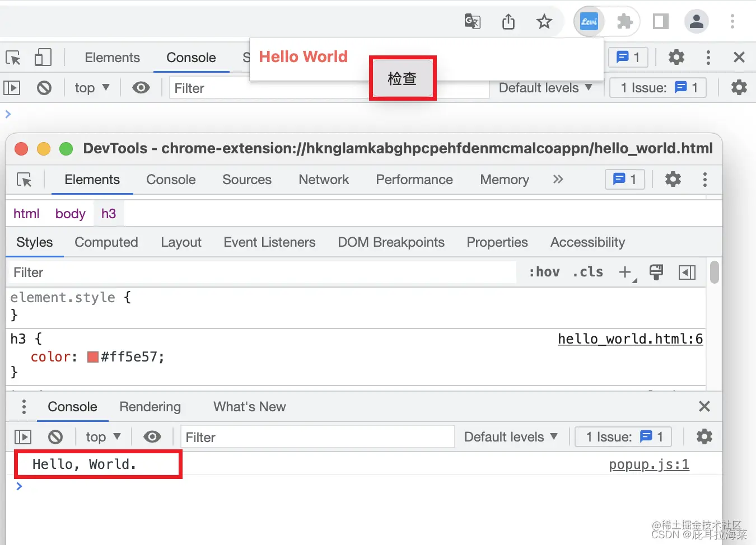Toggle .cls element classes panel
Screen dimensions: 756x545
click(588, 272)
